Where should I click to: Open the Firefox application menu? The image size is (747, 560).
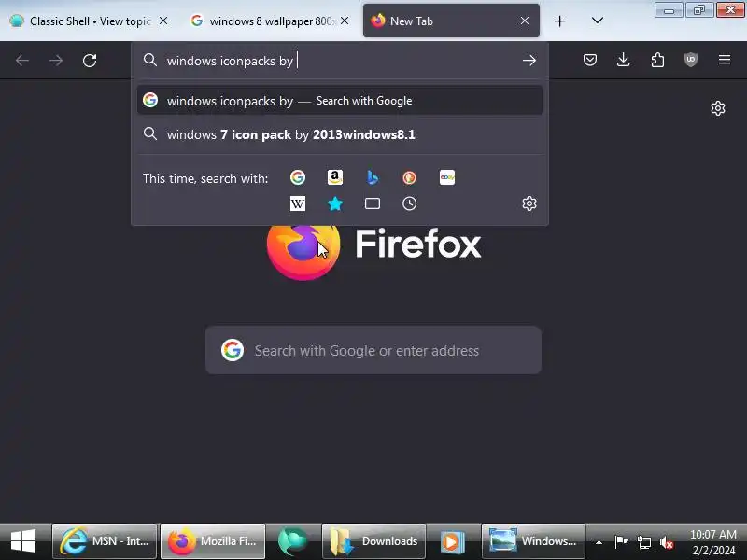[725, 60]
